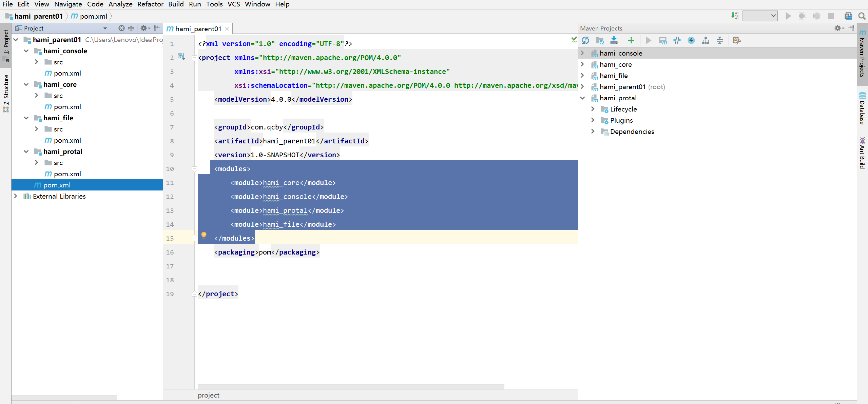Image resolution: width=868 pixels, height=404 pixels.
Task: Open Search Everywhere magnifier icon
Action: pos(862,16)
